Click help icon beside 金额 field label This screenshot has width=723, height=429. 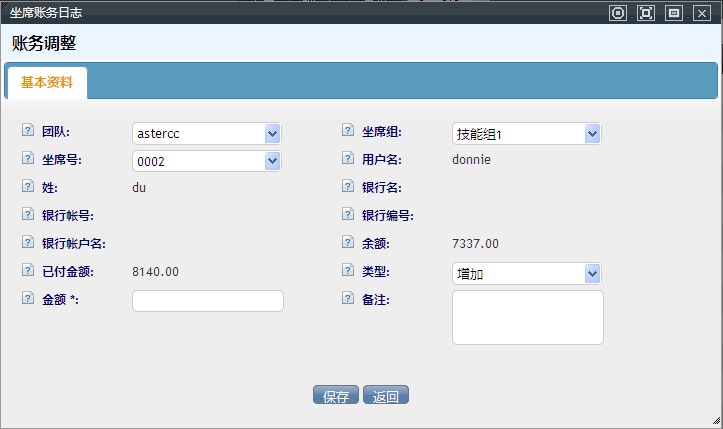click(x=27, y=298)
